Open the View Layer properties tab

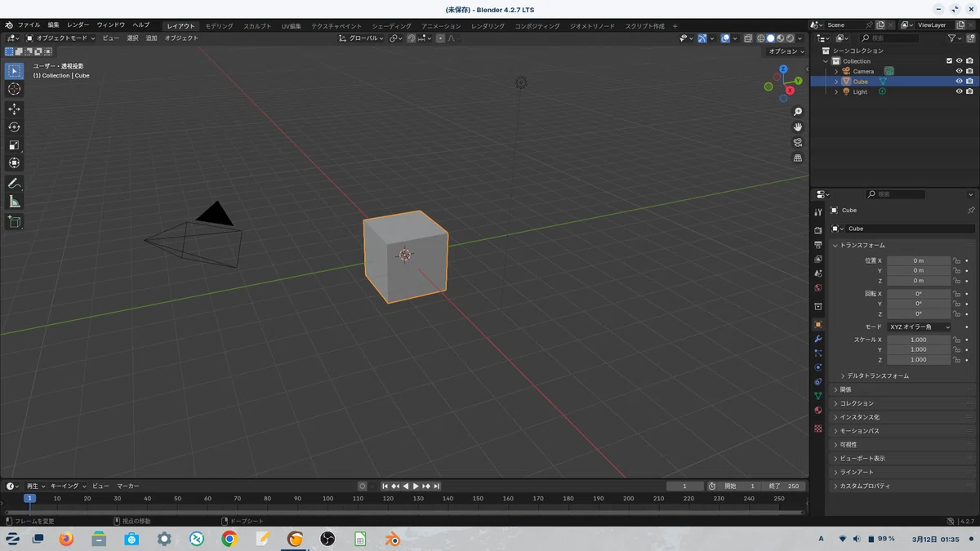818,259
